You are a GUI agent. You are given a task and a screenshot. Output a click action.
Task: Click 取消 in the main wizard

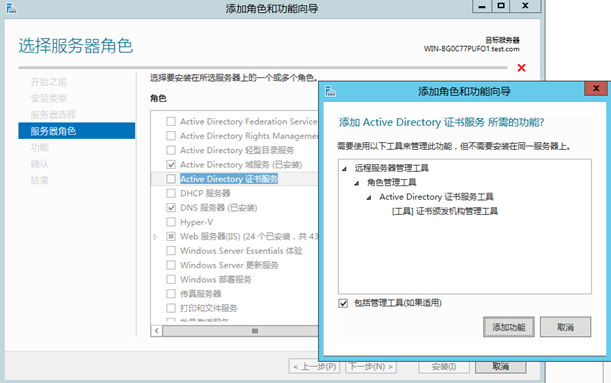(x=501, y=367)
